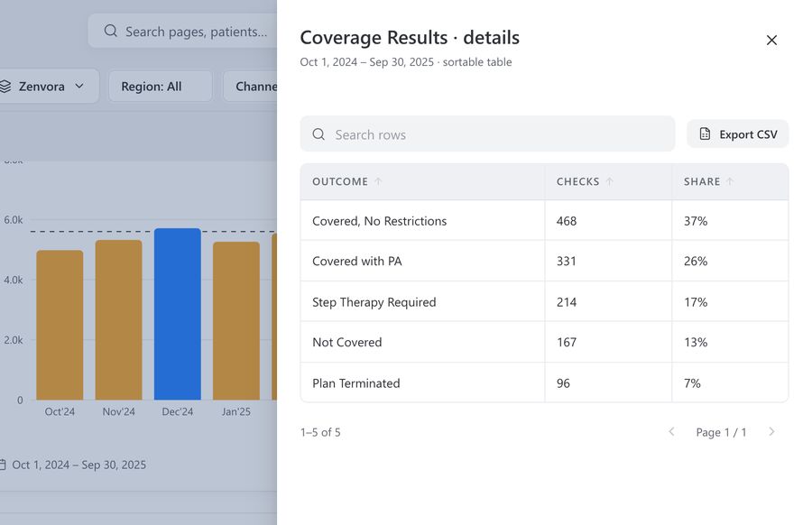Screen dimensions: 812x525
Task: Select the blue Dec'24 bar
Action: click(x=178, y=314)
